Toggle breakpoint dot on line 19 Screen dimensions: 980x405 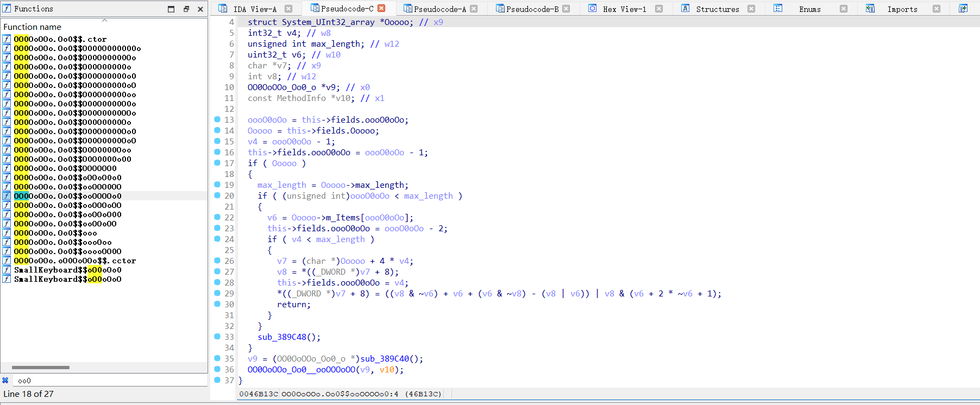coord(217,185)
